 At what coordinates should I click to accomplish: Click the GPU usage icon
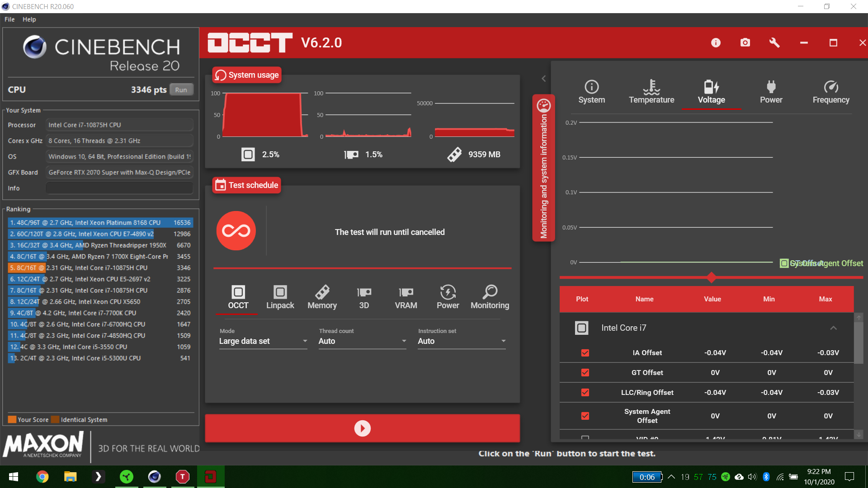click(x=351, y=155)
